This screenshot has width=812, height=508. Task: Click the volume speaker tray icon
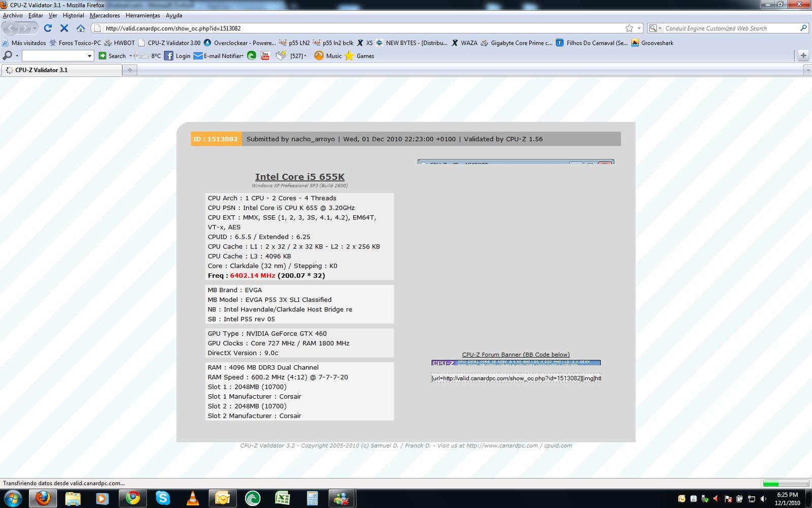tap(763, 499)
